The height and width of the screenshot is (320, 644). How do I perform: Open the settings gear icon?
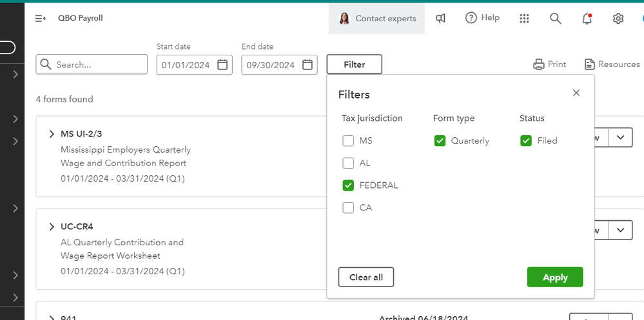click(618, 19)
